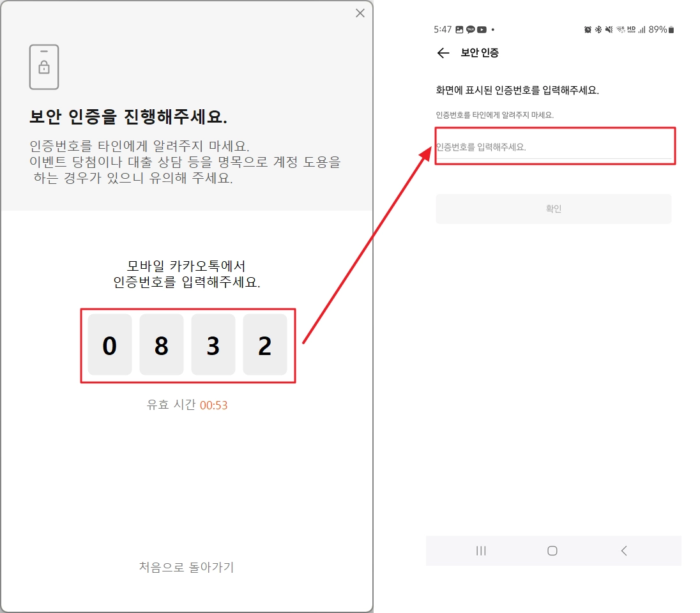Tap the Android back navigation key
This screenshot has height=613, width=700.
click(623, 550)
